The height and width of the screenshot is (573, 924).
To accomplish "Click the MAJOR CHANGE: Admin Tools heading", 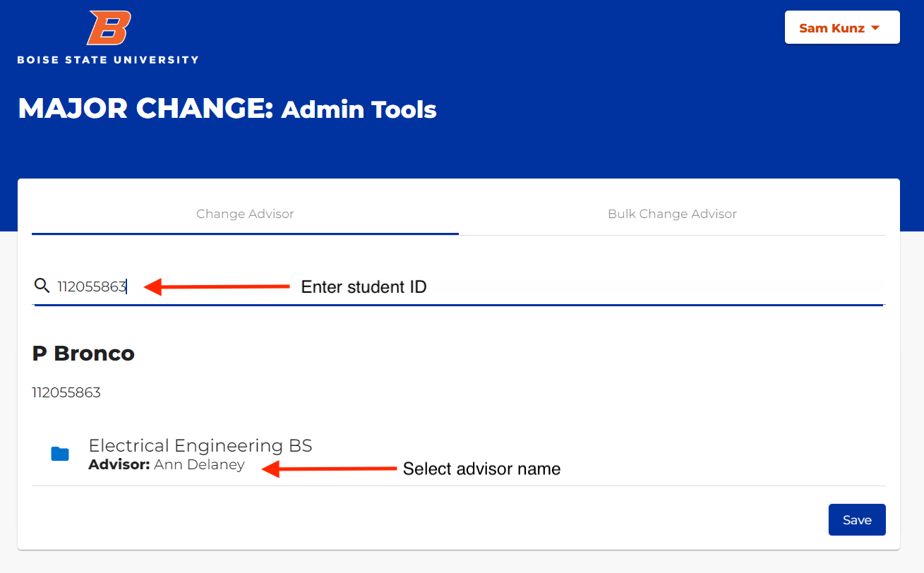I will point(227,109).
